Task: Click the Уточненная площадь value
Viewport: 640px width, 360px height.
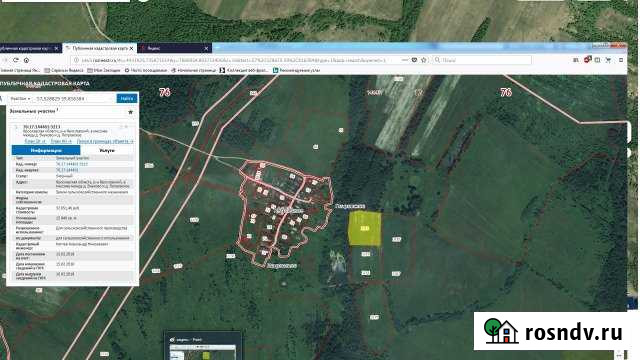Action: (x=66, y=218)
